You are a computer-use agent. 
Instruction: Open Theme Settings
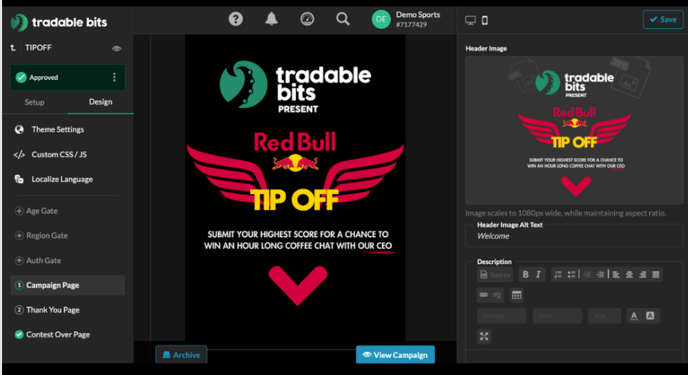[57, 129]
